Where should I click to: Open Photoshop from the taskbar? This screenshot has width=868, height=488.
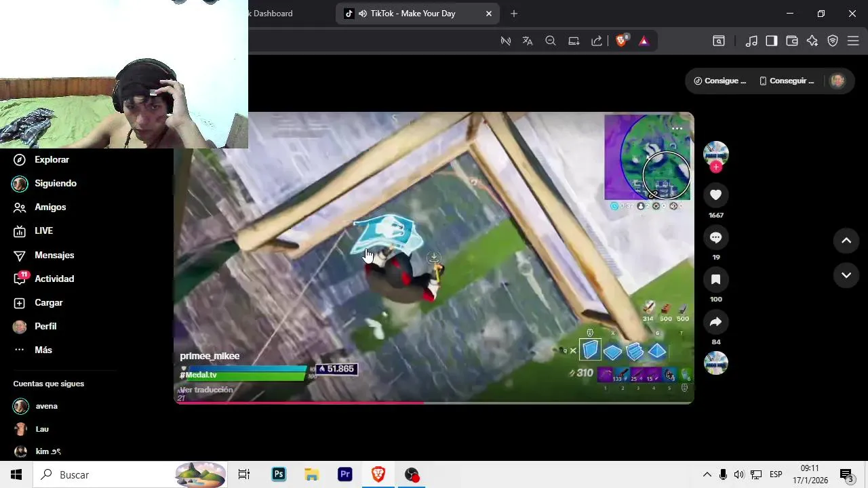pos(279,474)
